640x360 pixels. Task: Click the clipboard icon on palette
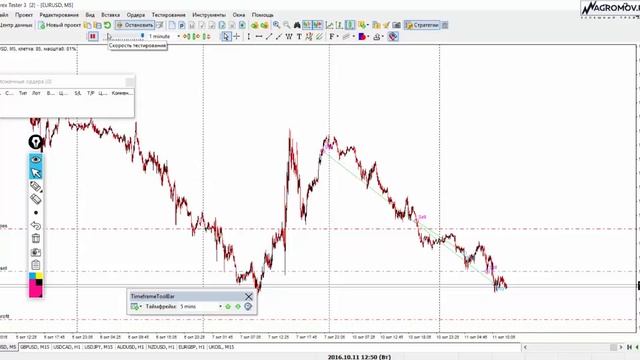(36, 265)
